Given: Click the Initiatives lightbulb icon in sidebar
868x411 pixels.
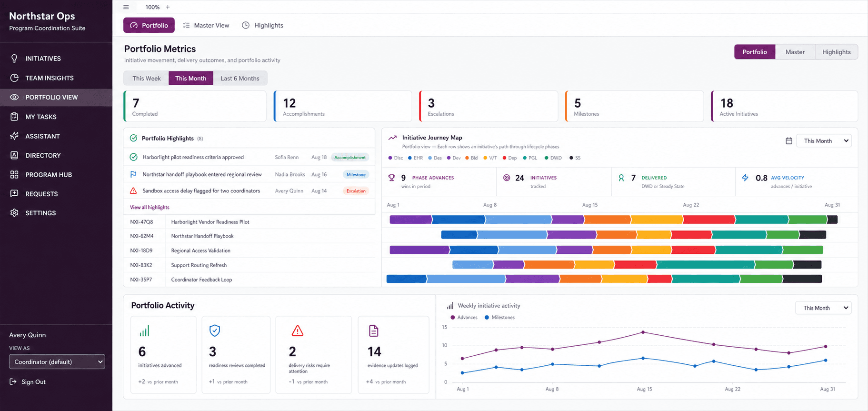Looking at the screenshot, I should tap(14, 59).
